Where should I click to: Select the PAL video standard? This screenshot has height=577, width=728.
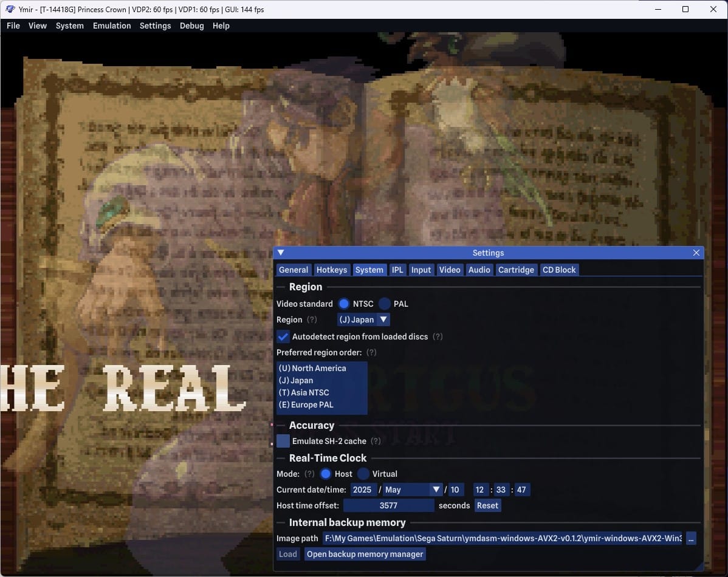point(385,304)
